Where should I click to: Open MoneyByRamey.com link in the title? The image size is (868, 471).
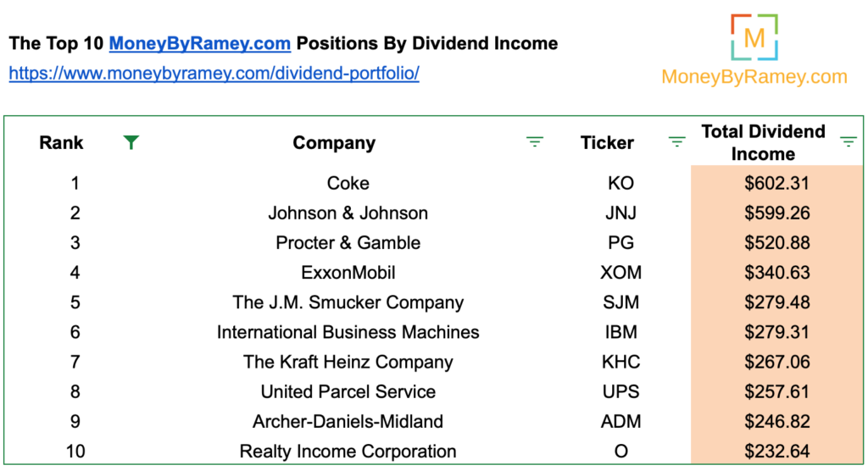click(x=200, y=43)
